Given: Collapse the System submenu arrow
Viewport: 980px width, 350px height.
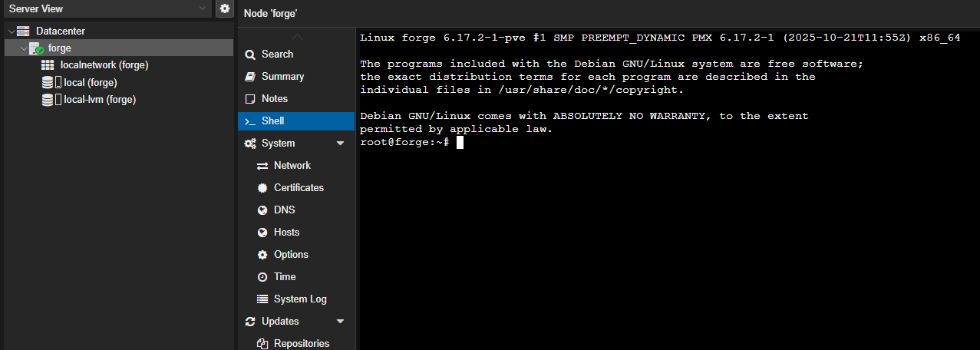Looking at the screenshot, I should (341, 144).
